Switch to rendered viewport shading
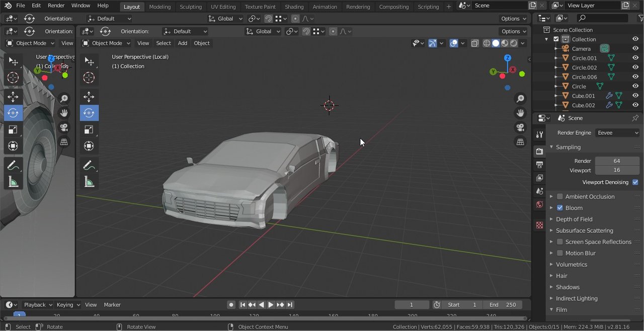 514,43
